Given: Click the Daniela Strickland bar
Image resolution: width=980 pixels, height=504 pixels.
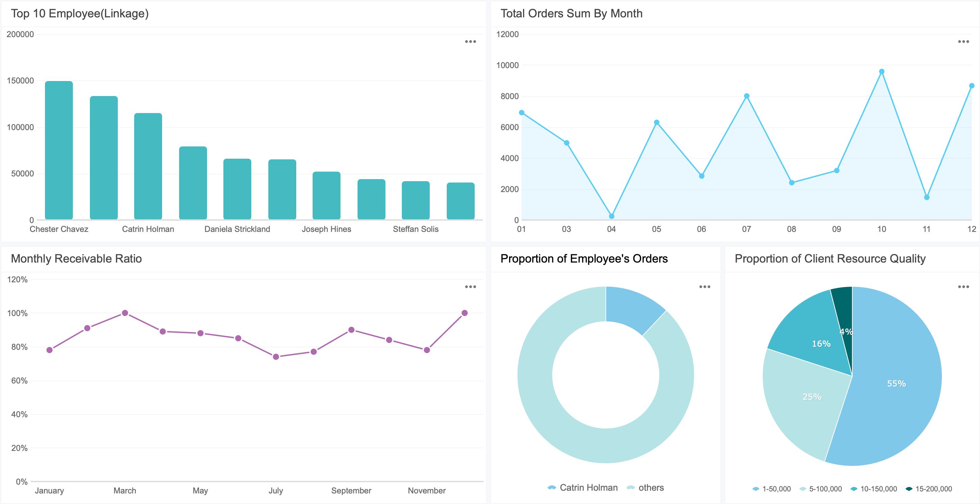Looking at the screenshot, I should click(x=237, y=189).
